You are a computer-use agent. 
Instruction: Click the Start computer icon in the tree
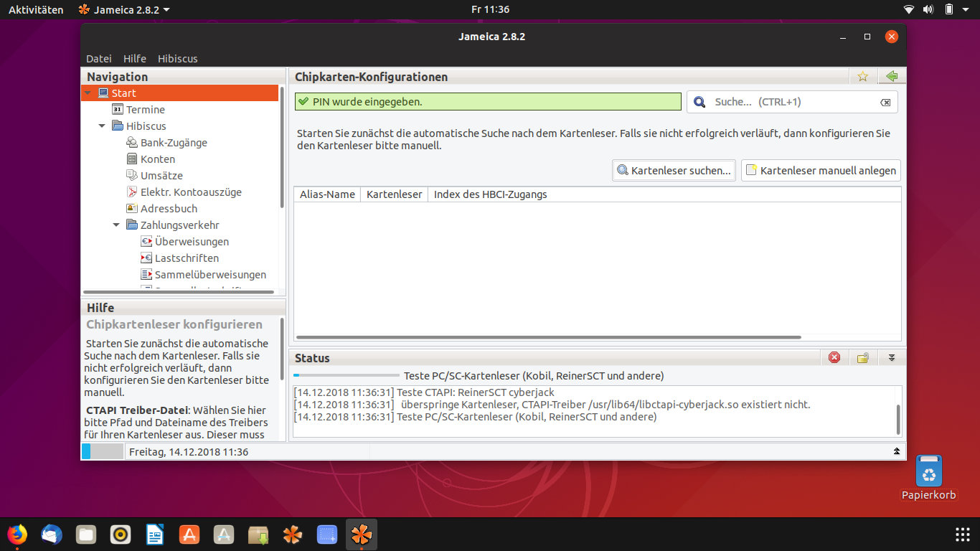point(103,93)
